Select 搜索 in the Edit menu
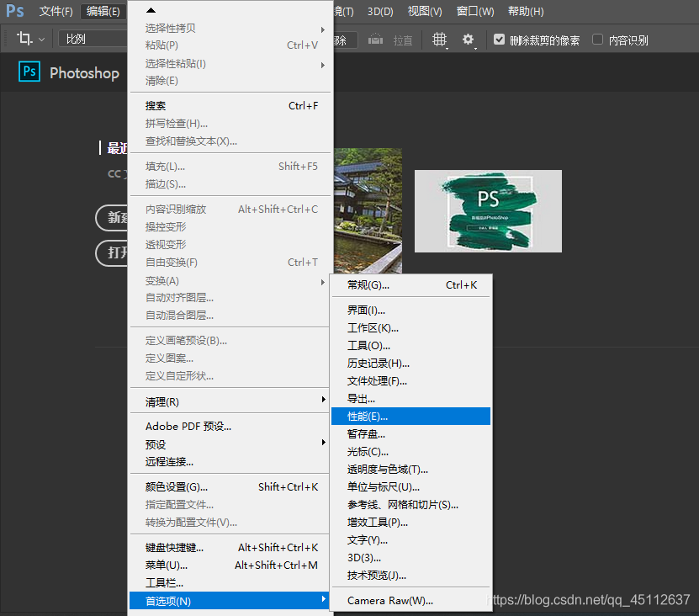 point(231,106)
